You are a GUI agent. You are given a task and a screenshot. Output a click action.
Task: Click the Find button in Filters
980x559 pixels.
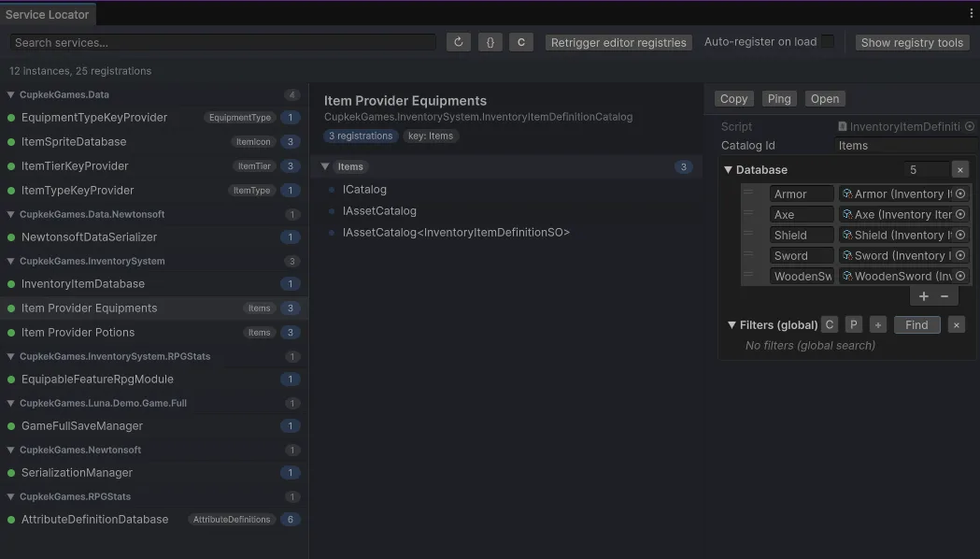pyautogui.click(x=916, y=324)
